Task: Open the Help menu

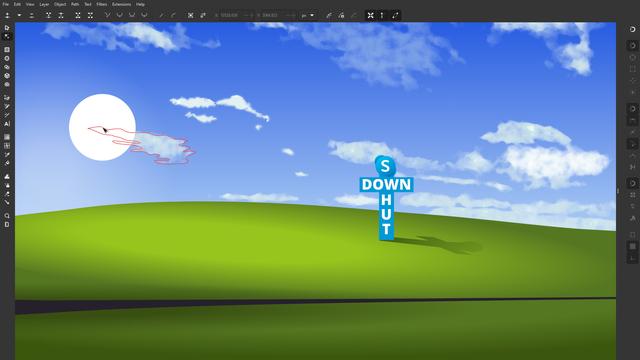Action: [x=140, y=4]
